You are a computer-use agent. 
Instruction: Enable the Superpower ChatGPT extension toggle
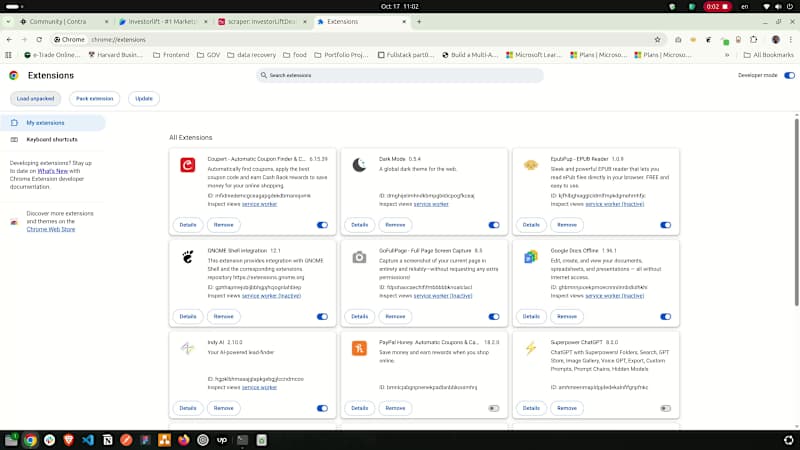(665, 409)
